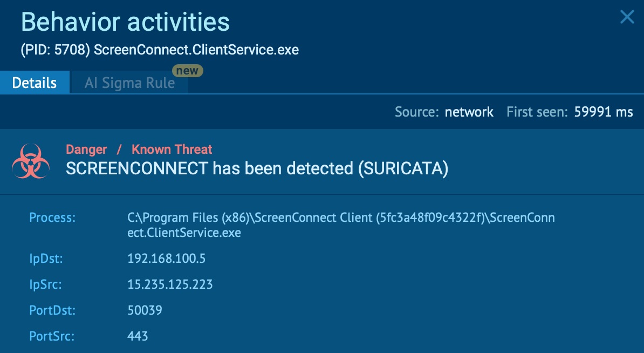
Task: Click the First seen 59991 ms value
Action: coord(604,112)
